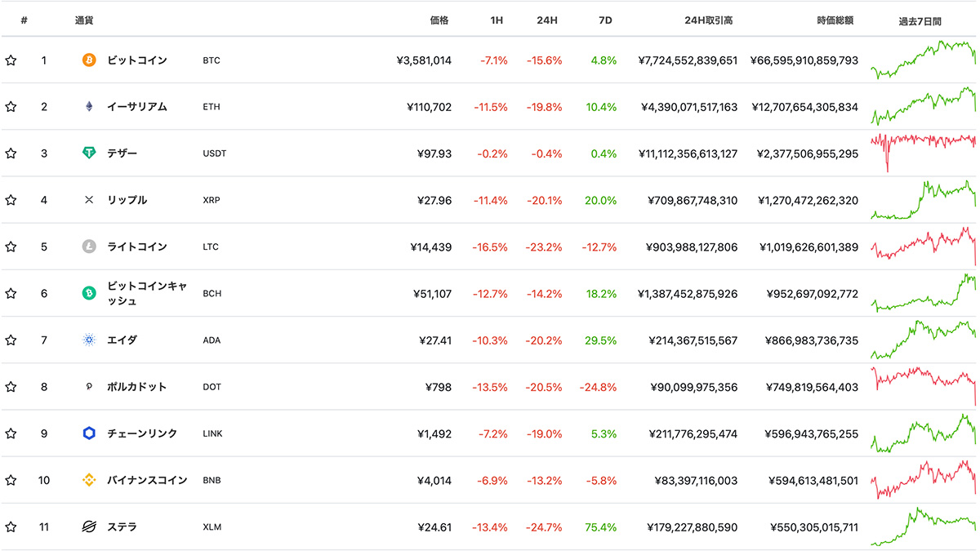The image size is (980, 551).
Task: Click the 過去7日間 column header
Action: click(x=920, y=21)
